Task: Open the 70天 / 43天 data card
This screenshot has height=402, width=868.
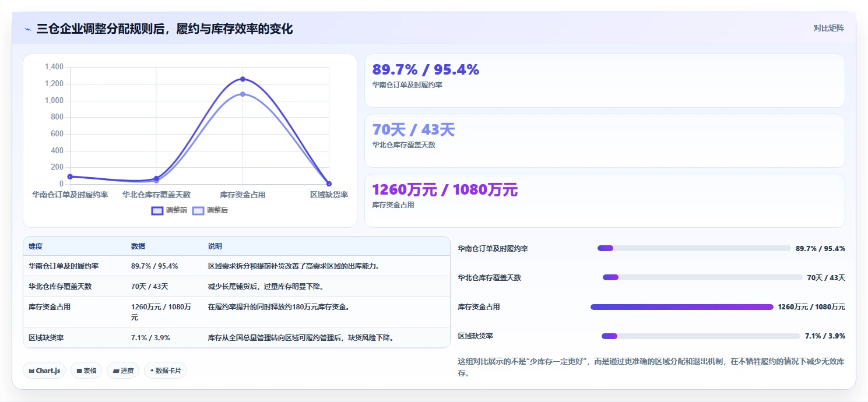Action: click(605, 140)
